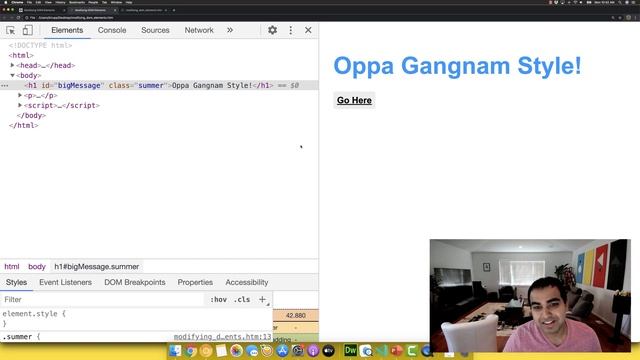Click the .summer selector in Styles
Viewport: 640px width, 360px height.
pyautogui.click(x=17, y=337)
